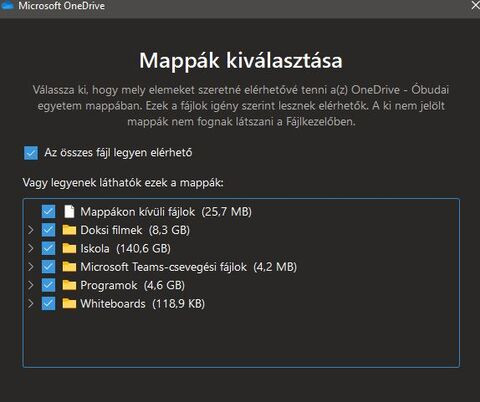This screenshot has width=480, height=402.
Task: Expand the Programok folder chevron
Action: [31, 285]
